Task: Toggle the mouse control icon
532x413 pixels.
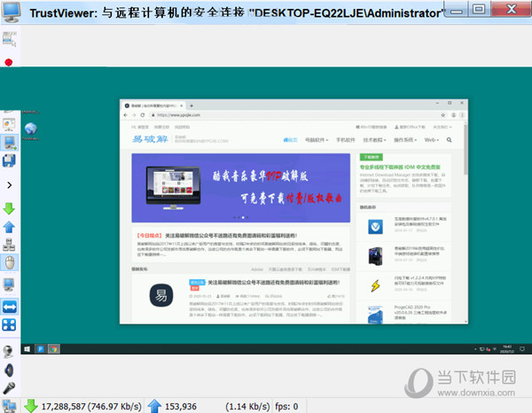Action: [x=10, y=262]
